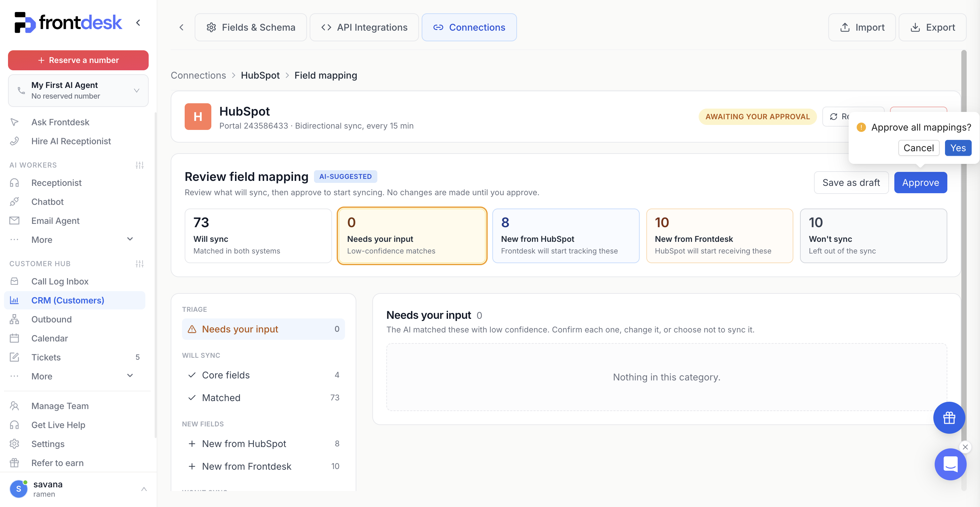
Task: Click the Field mapping breadcrumb text
Action: click(326, 75)
